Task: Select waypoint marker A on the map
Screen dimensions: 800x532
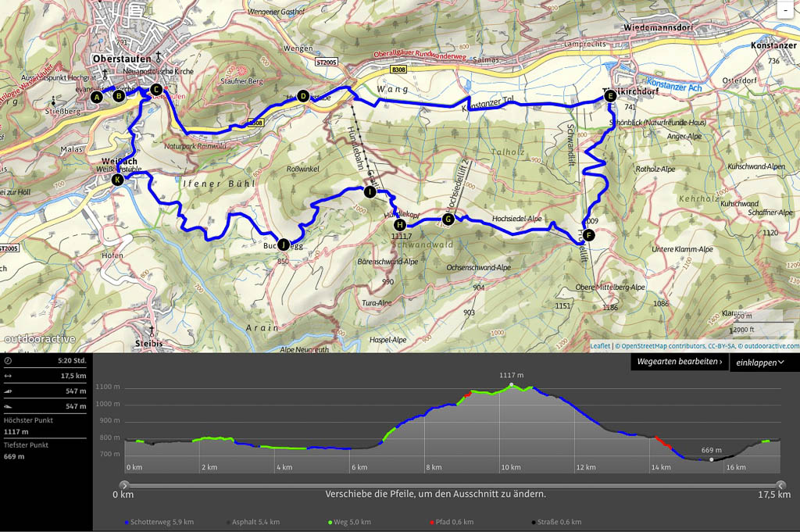Action: tap(96, 98)
